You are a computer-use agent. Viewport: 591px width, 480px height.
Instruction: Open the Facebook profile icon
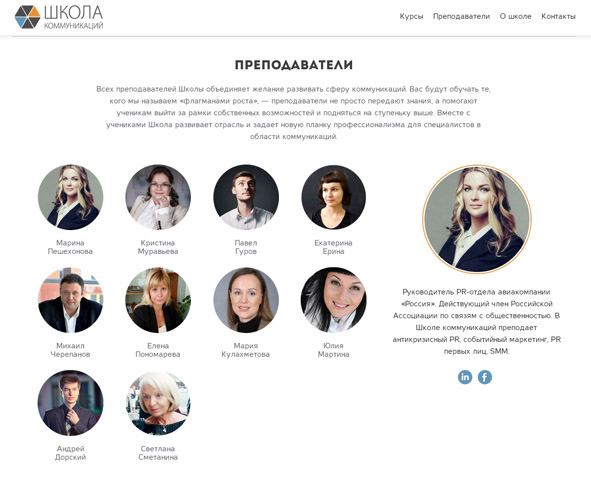pyautogui.click(x=485, y=377)
